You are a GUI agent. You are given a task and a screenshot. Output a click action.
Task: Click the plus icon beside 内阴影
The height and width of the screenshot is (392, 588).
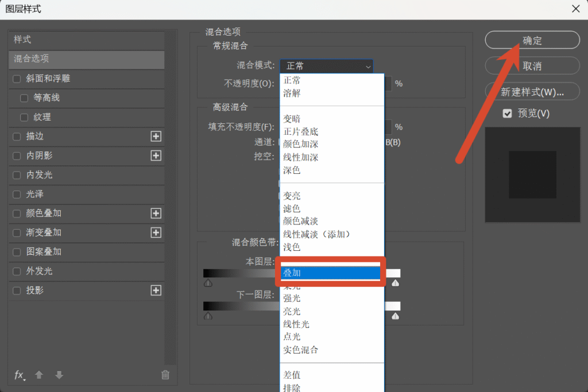pos(156,156)
